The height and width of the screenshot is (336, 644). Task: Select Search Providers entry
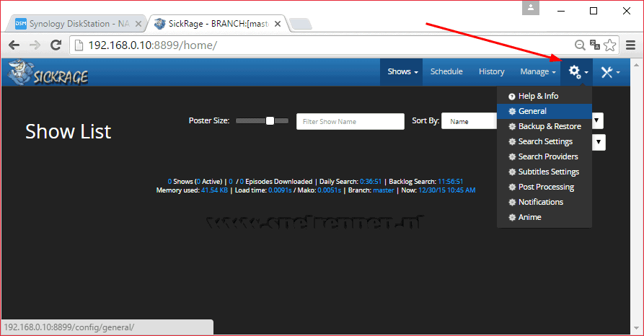pyautogui.click(x=544, y=157)
